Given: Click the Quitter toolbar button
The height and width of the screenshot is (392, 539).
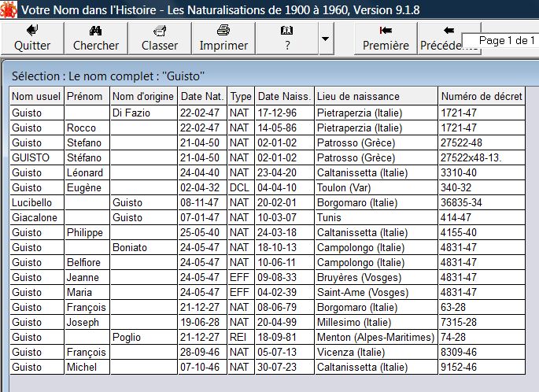Looking at the screenshot, I should point(32,38).
